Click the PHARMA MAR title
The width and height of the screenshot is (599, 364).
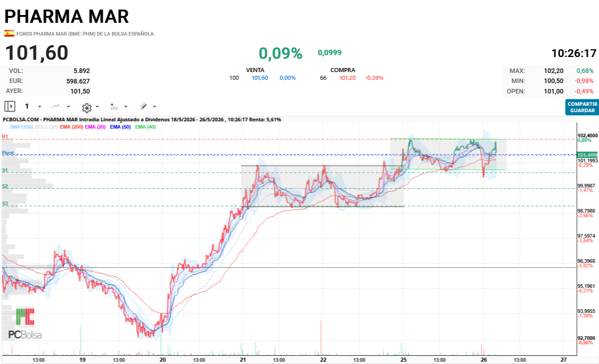coord(67,16)
